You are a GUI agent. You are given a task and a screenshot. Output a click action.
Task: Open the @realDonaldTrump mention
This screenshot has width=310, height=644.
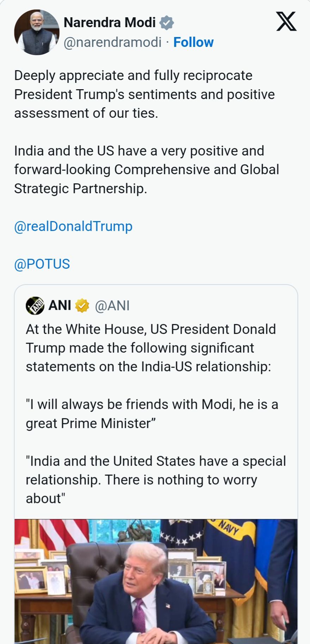coord(73,226)
